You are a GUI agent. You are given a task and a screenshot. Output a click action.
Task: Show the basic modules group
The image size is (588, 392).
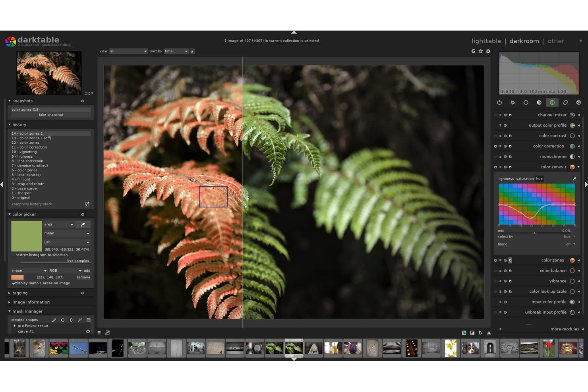[526, 102]
